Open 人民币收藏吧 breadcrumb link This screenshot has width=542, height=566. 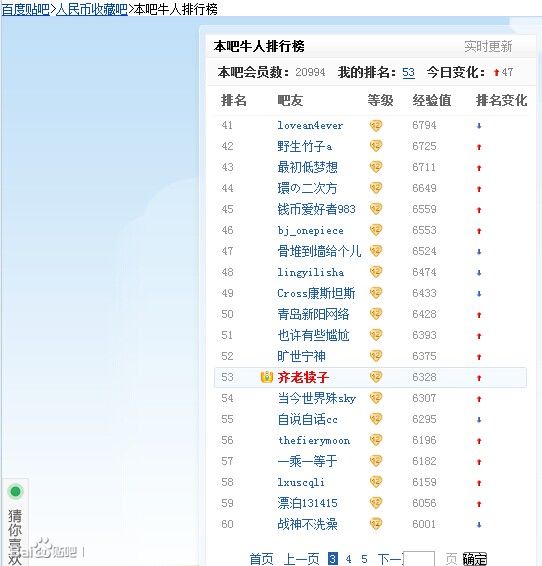pyautogui.click(x=92, y=9)
